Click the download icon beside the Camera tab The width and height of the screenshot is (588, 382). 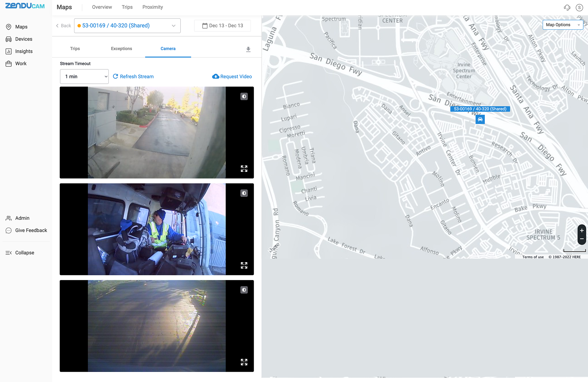tap(248, 49)
